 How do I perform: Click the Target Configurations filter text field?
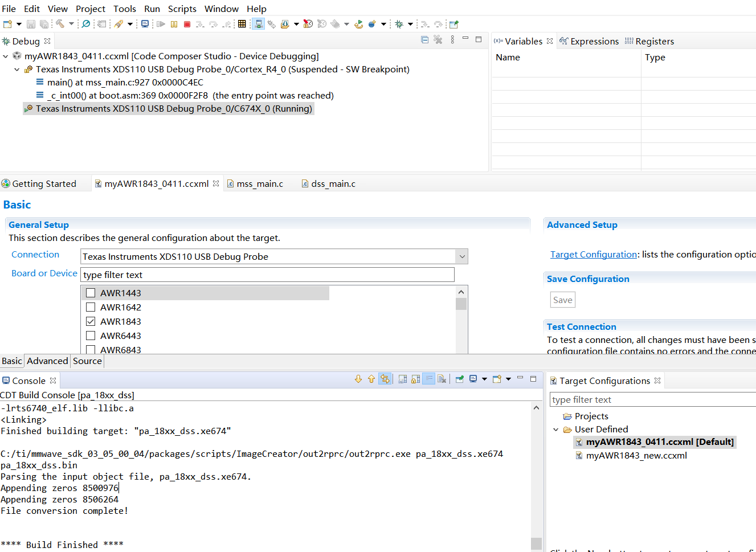[x=653, y=399]
